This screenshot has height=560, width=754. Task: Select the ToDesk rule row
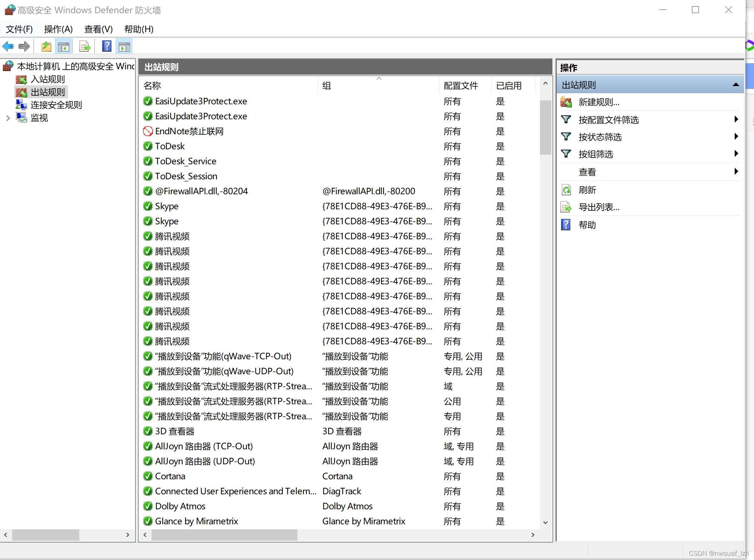pos(339,146)
